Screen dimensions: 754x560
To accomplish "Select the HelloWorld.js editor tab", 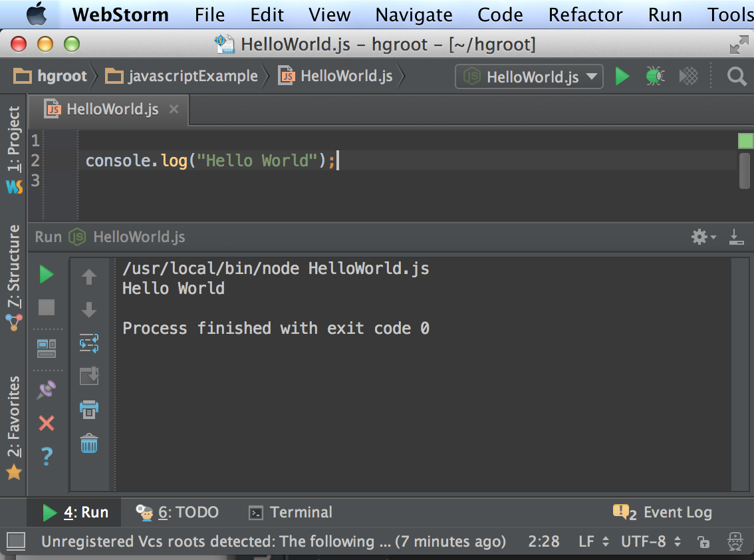I will point(108,110).
